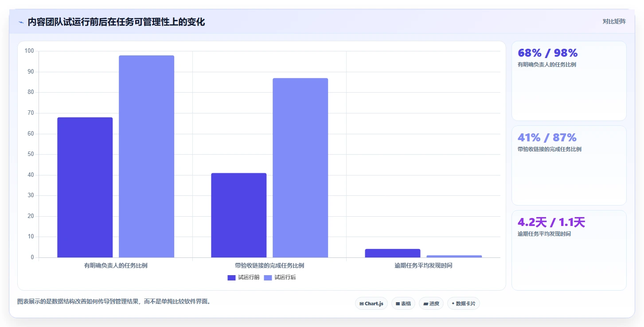Screen dimensions: 644x327
Task: Select the Chart.js tag chip
Action: [x=371, y=304]
